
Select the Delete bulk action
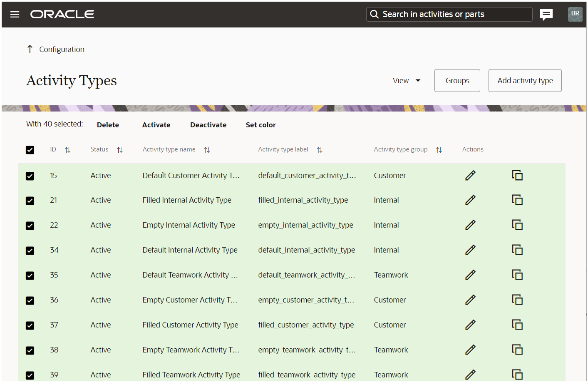pyautogui.click(x=108, y=125)
